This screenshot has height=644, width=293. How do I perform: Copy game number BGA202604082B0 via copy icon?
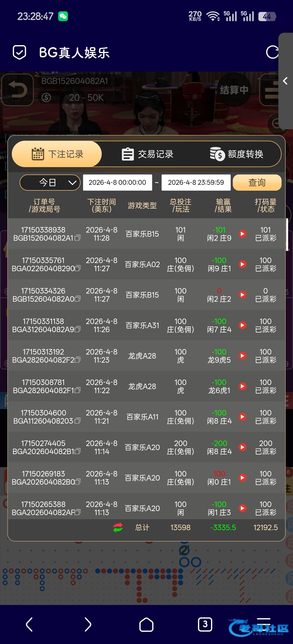click(x=78, y=482)
